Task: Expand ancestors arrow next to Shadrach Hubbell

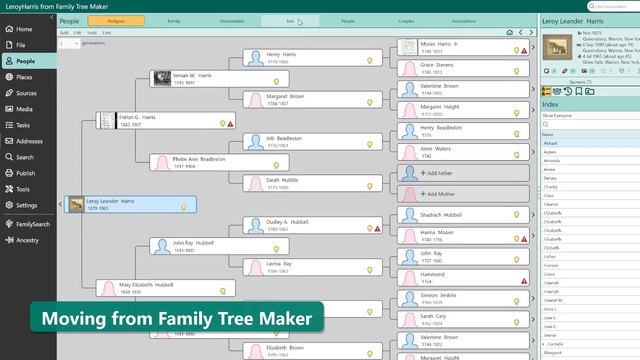Action: click(x=533, y=215)
